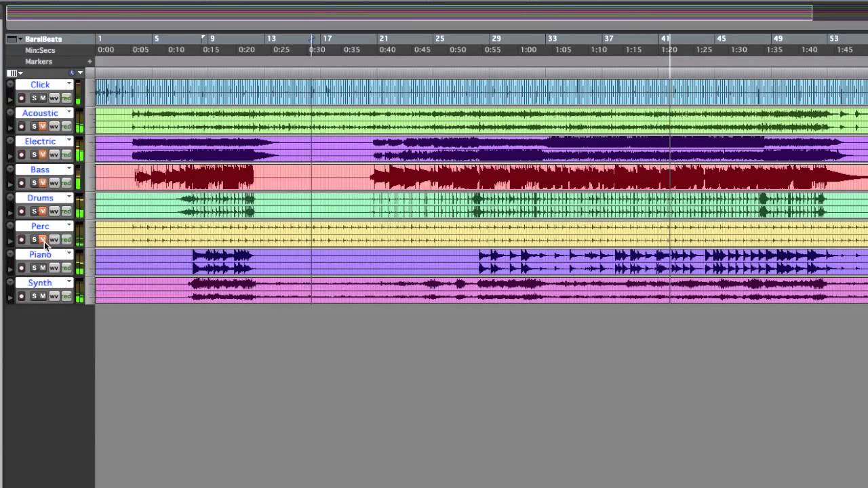Click bar 25 on the Bars|Beats ruler

tap(439, 39)
